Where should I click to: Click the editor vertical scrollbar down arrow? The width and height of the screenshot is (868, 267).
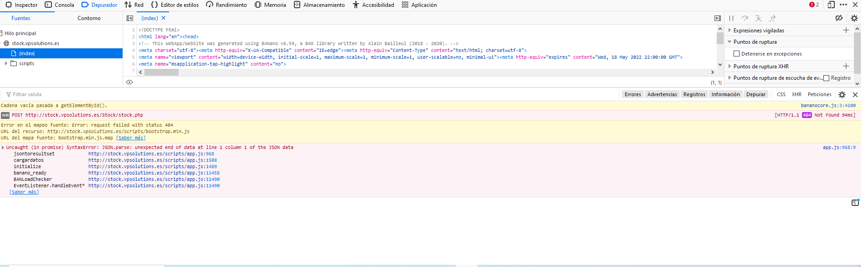[720, 65]
